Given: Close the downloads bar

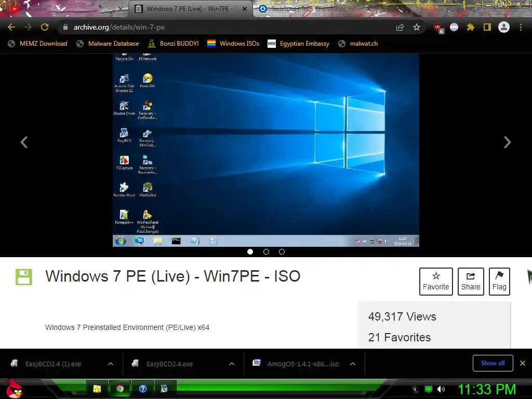Looking at the screenshot, I should [523, 363].
